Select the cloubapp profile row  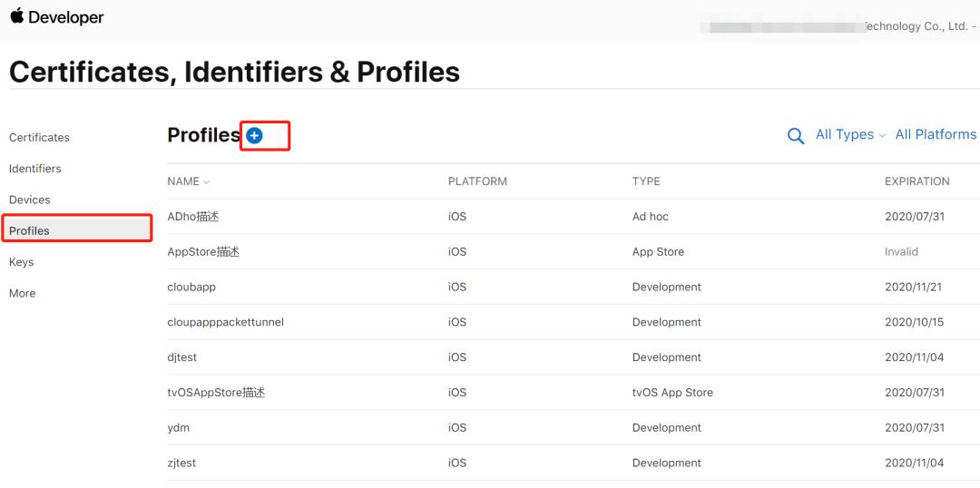tap(191, 287)
